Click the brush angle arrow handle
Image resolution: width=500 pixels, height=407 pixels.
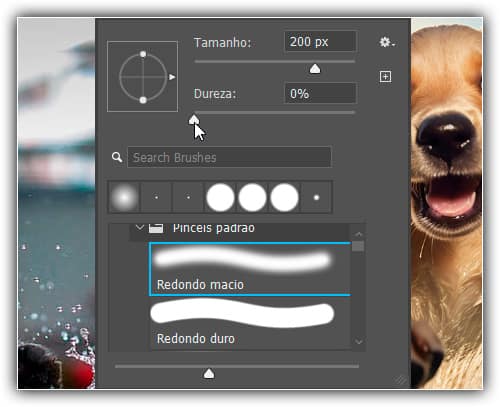pyautogui.click(x=172, y=77)
